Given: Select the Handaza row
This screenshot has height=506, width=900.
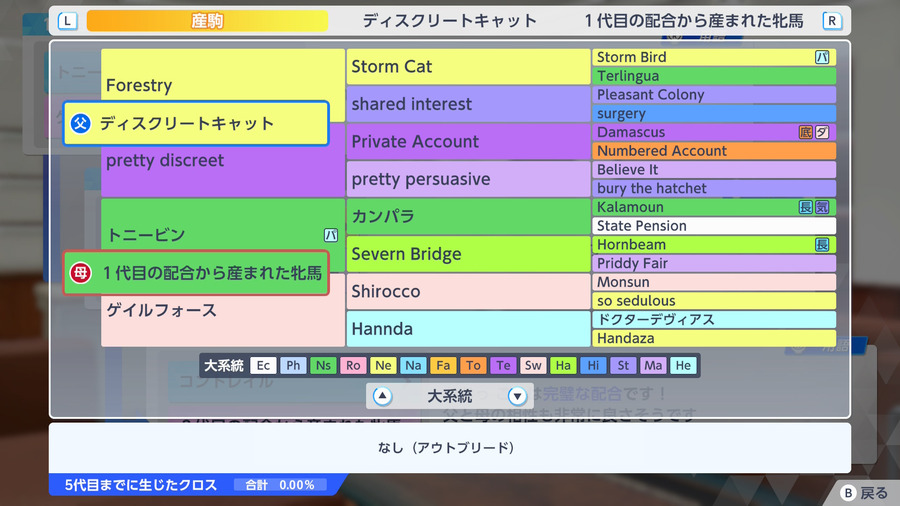Looking at the screenshot, I should click(714, 338).
